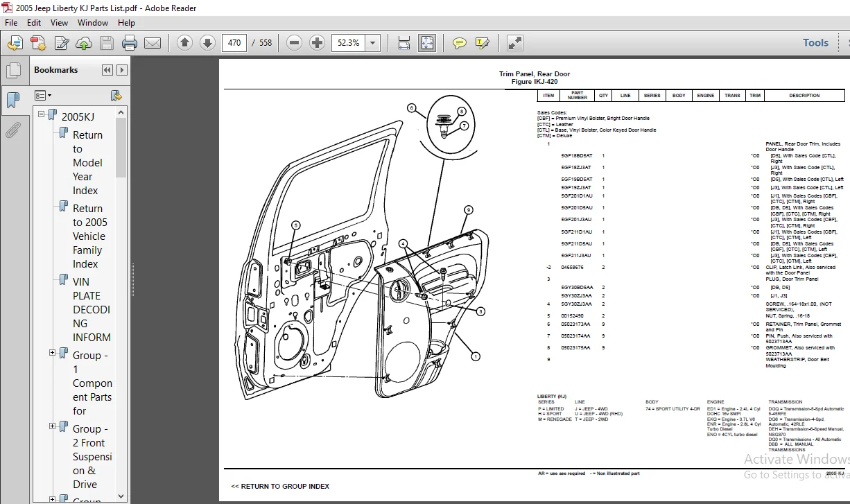Click the Bookmarks ribbon panel icon
Viewport: 850px width, 504px height.
point(13,101)
